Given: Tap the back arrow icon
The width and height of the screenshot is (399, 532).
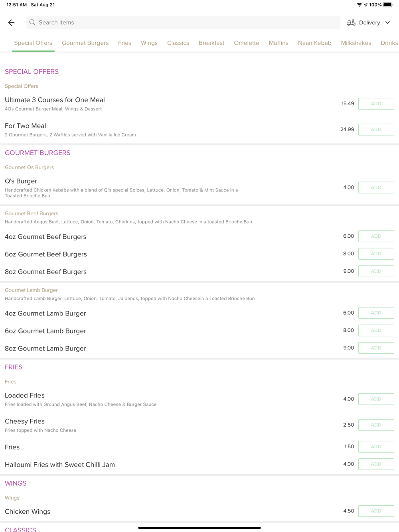Looking at the screenshot, I should (11, 23).
